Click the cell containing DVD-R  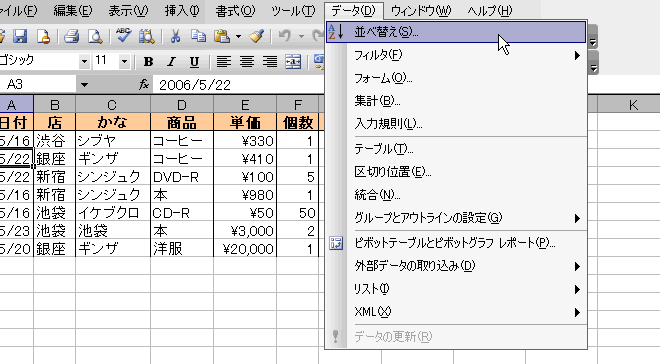(x=182, y=177)
